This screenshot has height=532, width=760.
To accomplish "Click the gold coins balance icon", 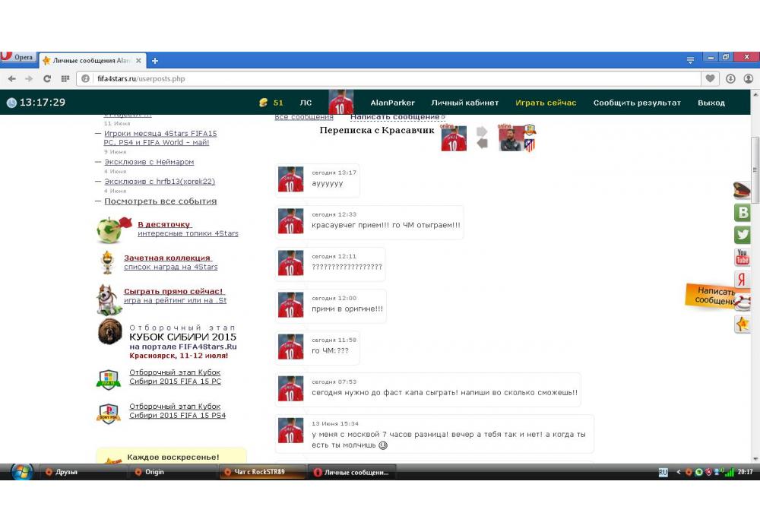I will [264, 103].
